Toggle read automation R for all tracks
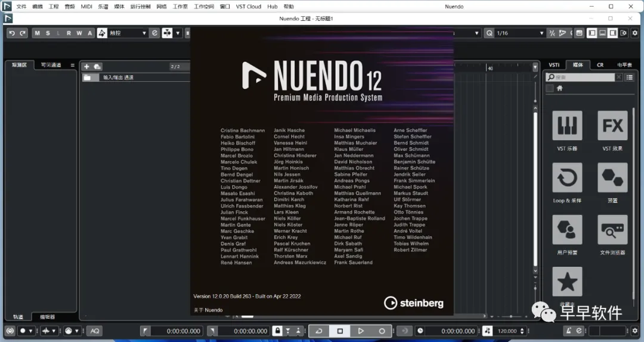Image resolution: width=644 pixels, height=342 pixels. pyautogui.click(x=69, y=33)
